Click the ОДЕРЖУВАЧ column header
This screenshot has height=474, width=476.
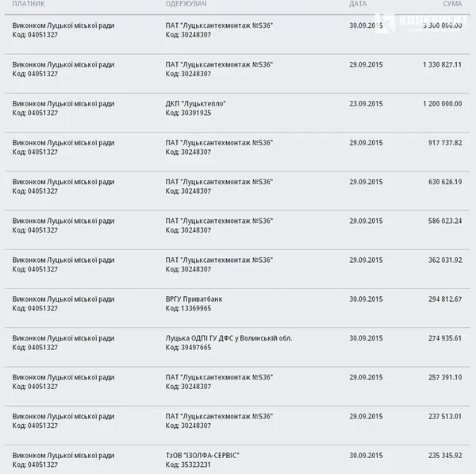click(186, 4)
